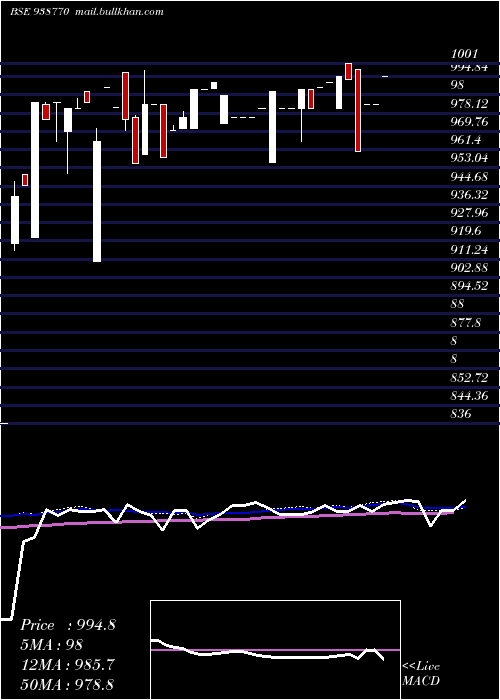Click the '844.36' price axis label
500x700 pixels.
pyautogui.click(x=469, y=396)
